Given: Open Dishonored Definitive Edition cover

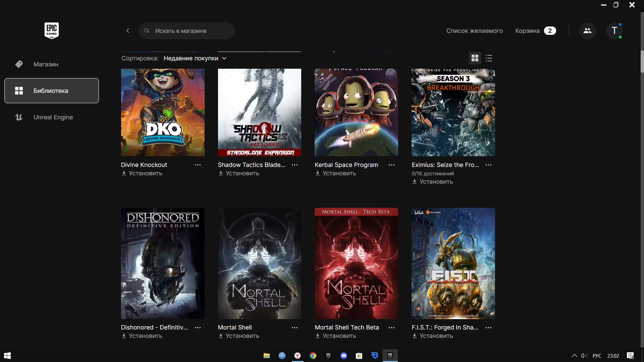Looking at the screenshot, I should pos(163,263).
